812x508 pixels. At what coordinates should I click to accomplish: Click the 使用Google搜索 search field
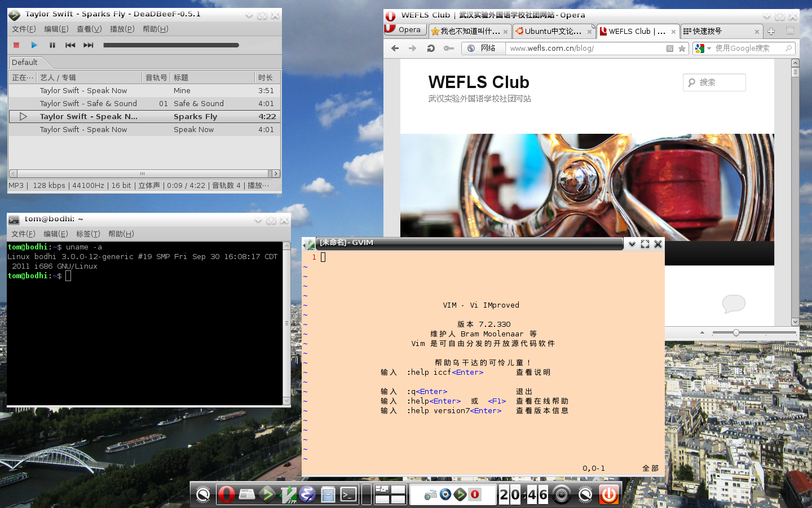pos(748,49)
